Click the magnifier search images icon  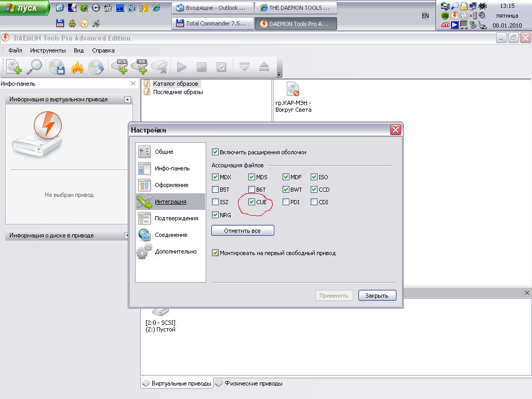34,67
